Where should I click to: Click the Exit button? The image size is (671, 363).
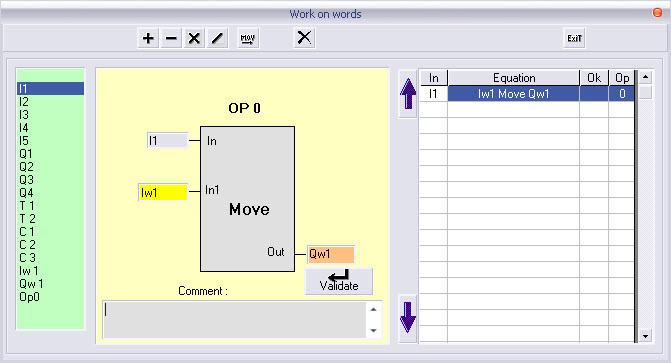pyautogui.click(x=574, y=39)
